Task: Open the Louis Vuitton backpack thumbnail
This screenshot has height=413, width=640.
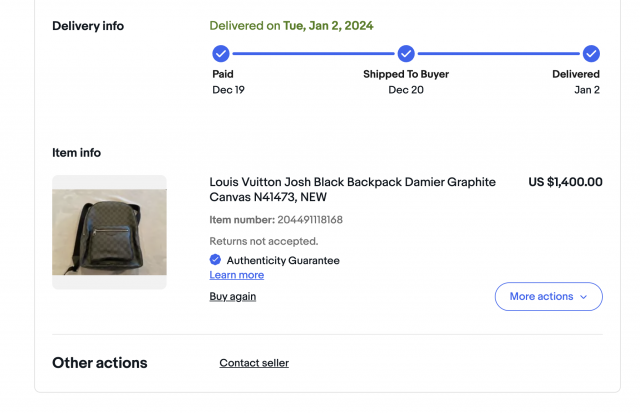Action: pyautogui.click(x=109, y=232)
